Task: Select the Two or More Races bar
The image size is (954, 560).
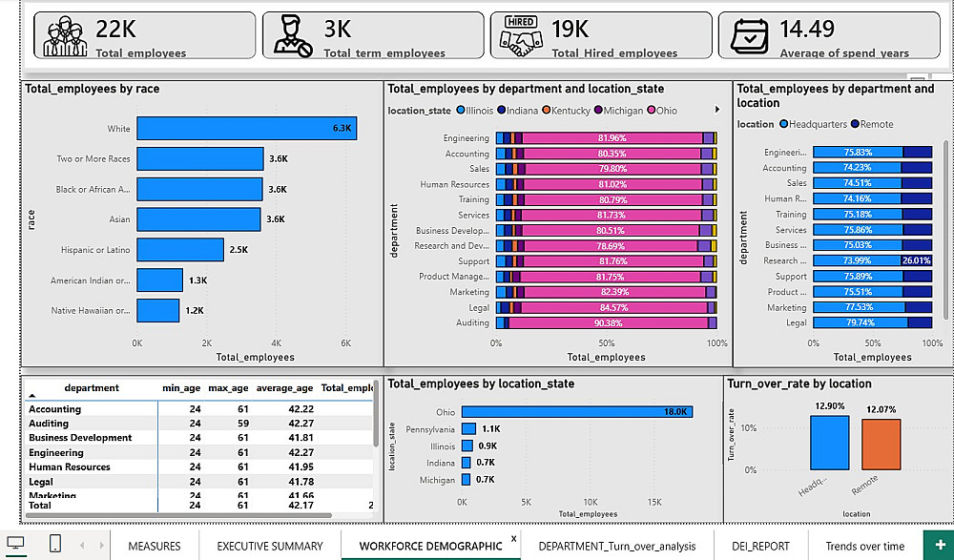Action: tap(200, 159)
